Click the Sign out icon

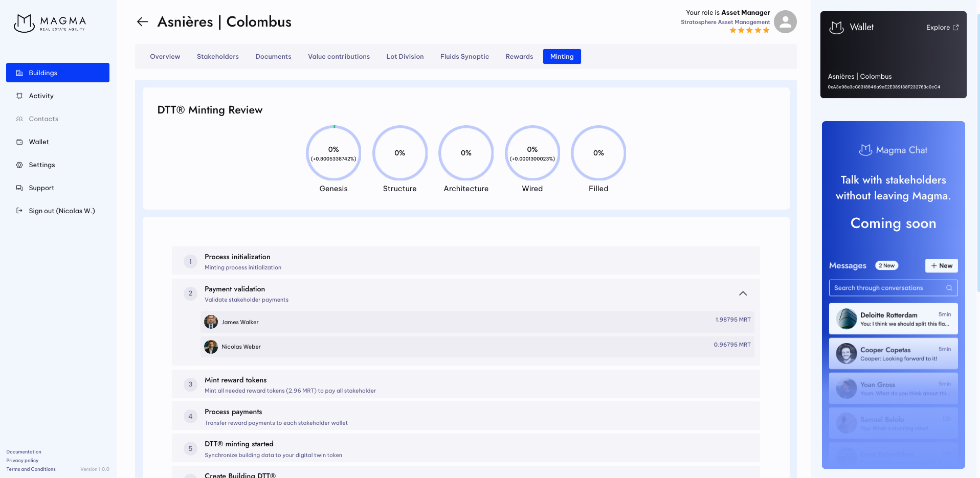pos(19,211)
